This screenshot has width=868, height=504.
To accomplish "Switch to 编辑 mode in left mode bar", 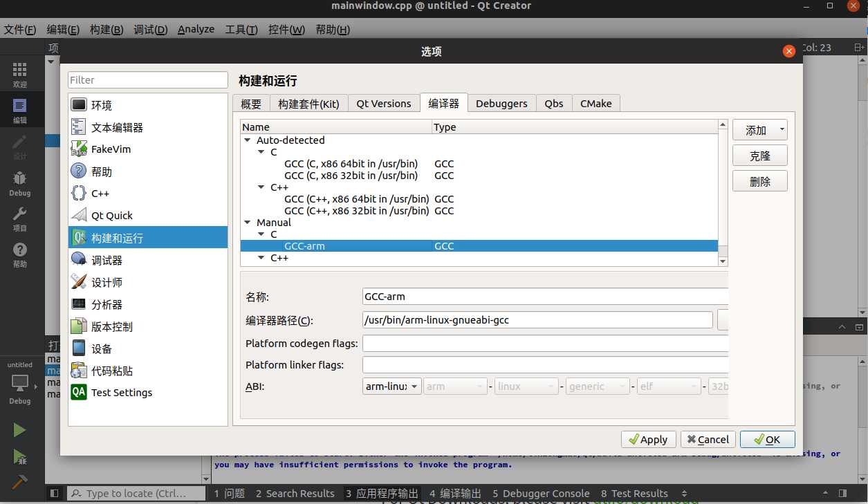I will 20,111.
